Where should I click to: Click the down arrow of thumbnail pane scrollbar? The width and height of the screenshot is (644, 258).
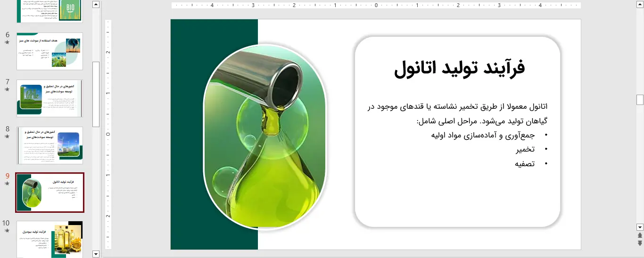pyautogui.click(x=96, y=254)
